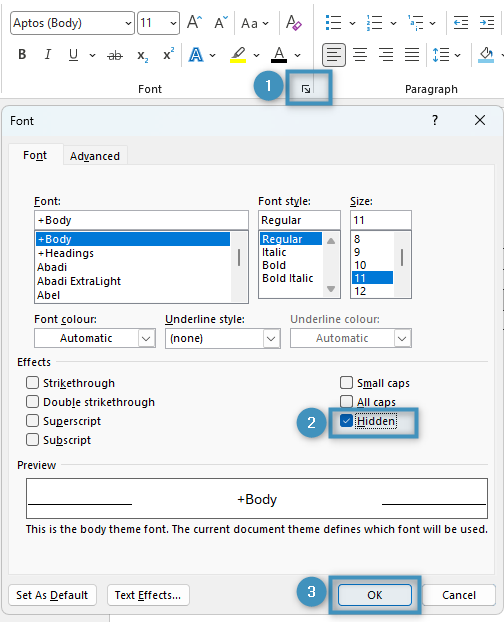Increase font size with grow icon

tap(194, 23)
